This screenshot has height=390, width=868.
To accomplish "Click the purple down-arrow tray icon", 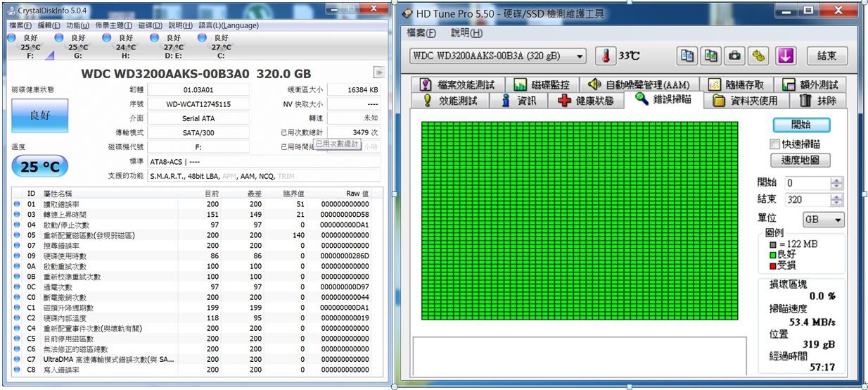I will point(786,56).
